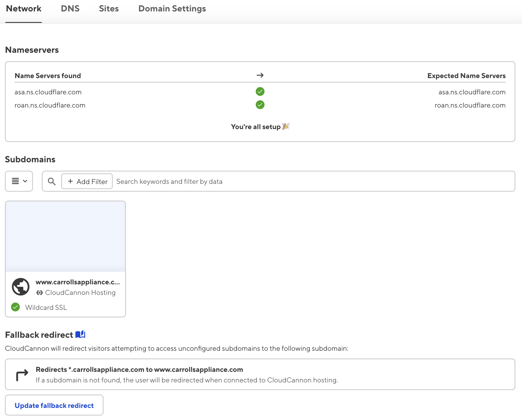Click the CloudCannon Hosting logo icon

coord(39,292)
